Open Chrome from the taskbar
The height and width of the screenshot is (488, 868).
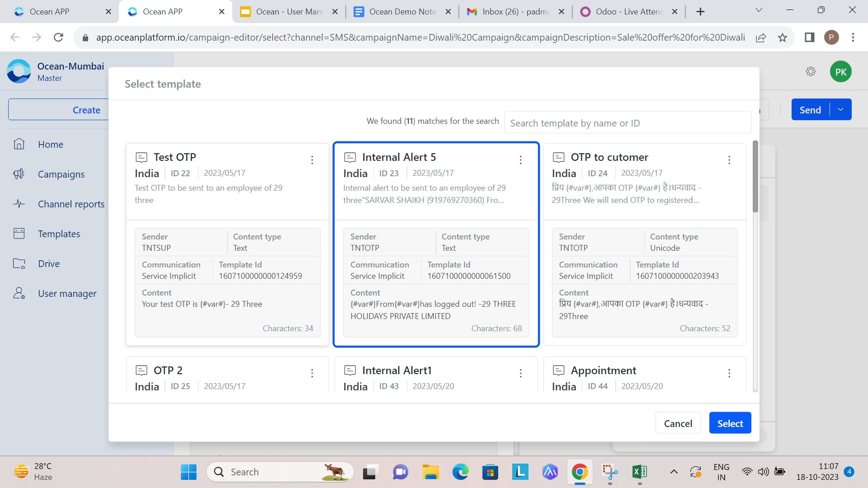(x=580, y=472)
